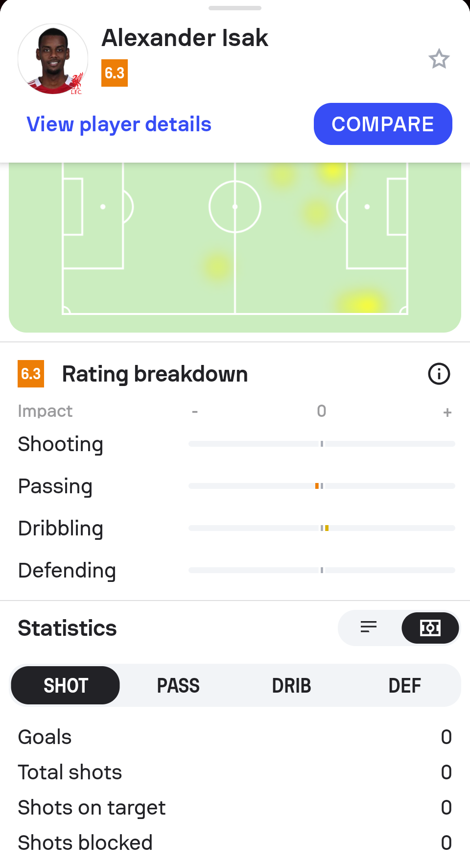
Task: Show the DEF statistics tab
Action: coord(404,685)
